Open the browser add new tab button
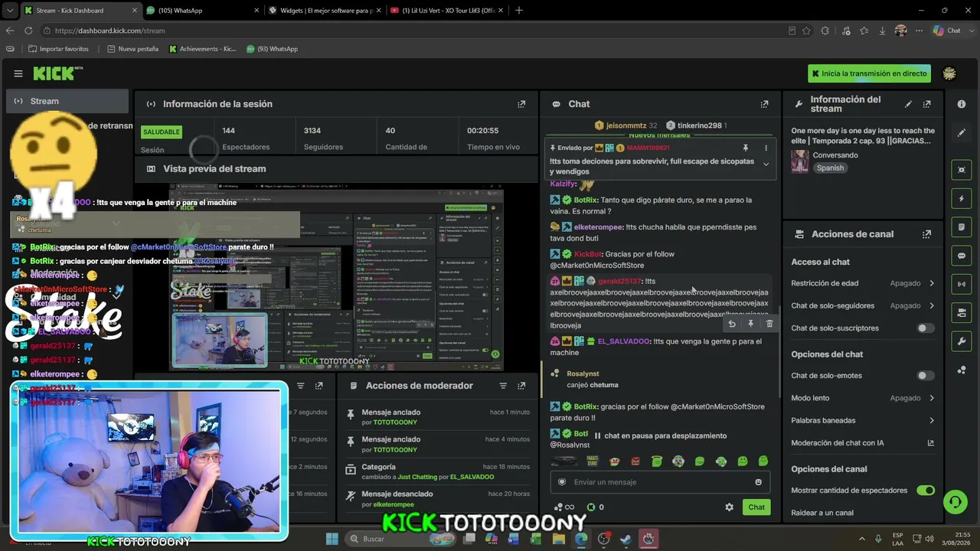The width and height of the screenshot is (980, 551). tap(519, 10)
